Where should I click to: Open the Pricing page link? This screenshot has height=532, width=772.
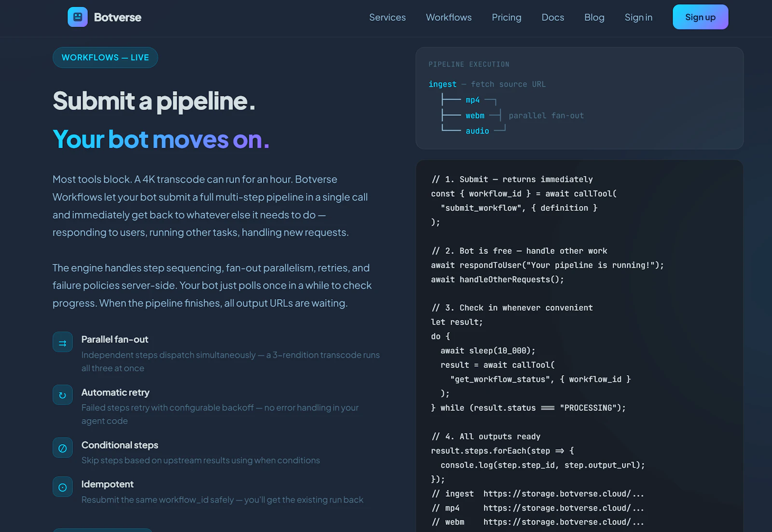click(507, 17)
